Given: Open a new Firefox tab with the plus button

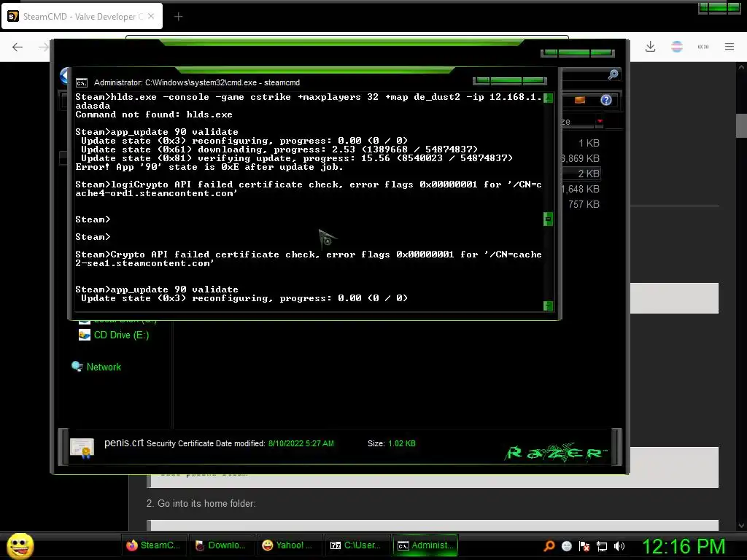Looking at the screenshot, I should [178, 17].
